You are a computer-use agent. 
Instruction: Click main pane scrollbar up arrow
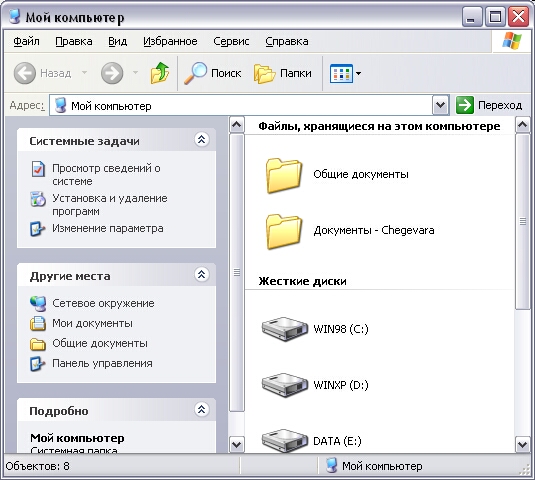coord(523,125)
